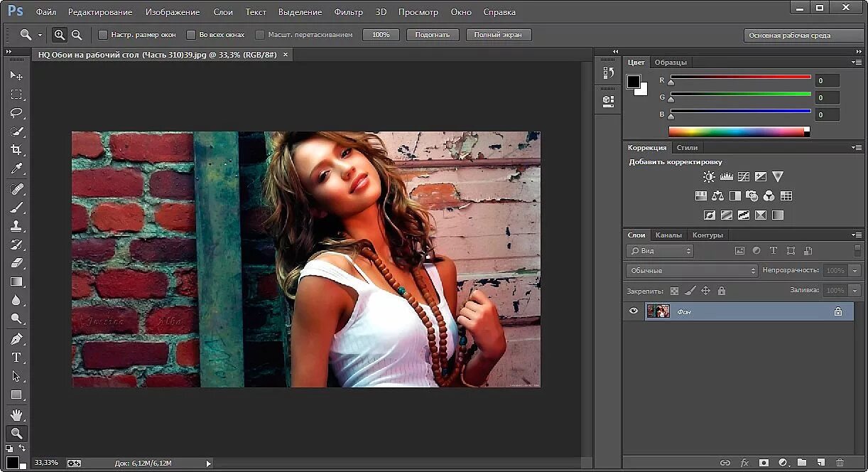Viewport: 868px width, 472px height.
Task: Click the delete layer trash icon
Action: coord(840,463)
